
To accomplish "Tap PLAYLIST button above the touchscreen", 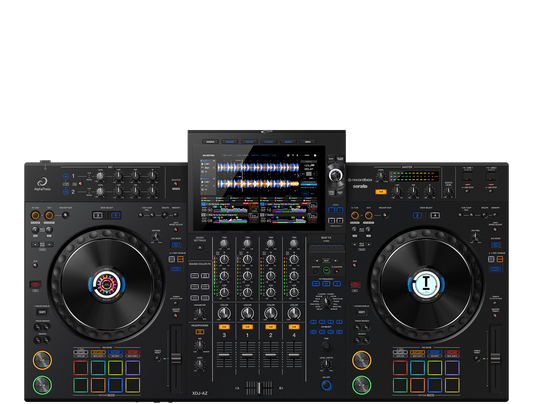I will point(269,142).
